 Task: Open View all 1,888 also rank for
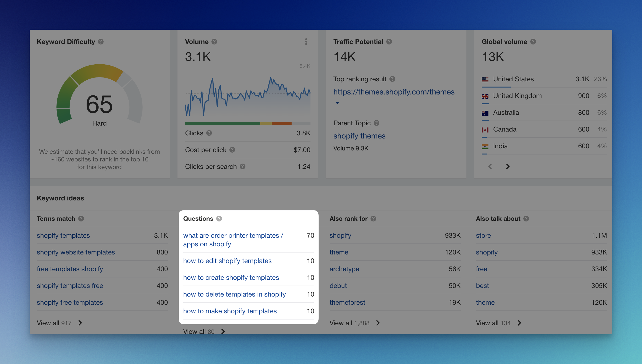click(355, 323)
